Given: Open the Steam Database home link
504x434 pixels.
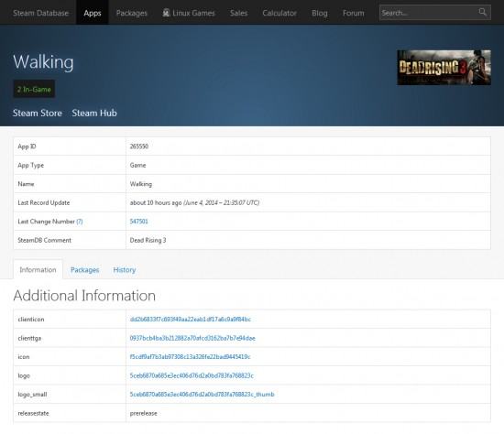Looking at the screenshot, I should (x=41, y=13).
